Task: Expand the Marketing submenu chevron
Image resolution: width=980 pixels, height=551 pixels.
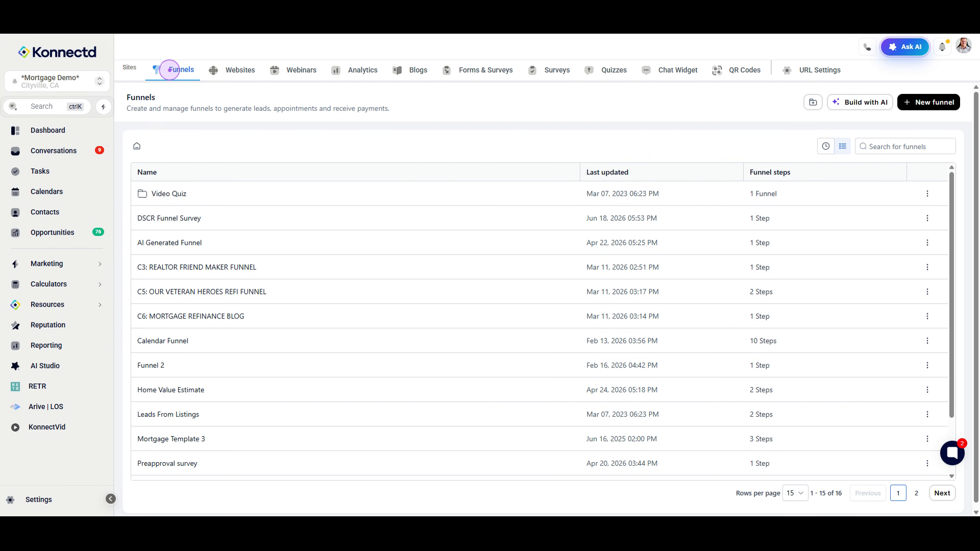Action: 100,264
